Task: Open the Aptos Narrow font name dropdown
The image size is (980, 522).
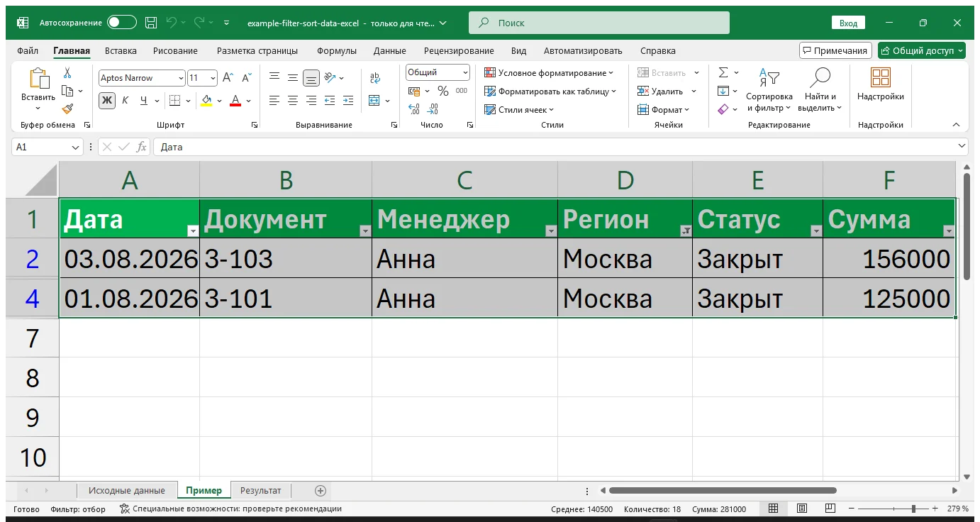Action: point(181,78)
